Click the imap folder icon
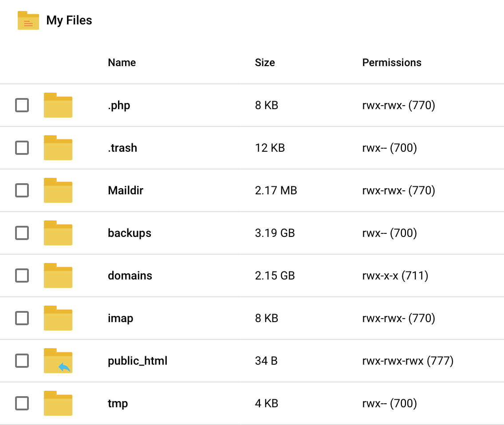 coord(58,318)
